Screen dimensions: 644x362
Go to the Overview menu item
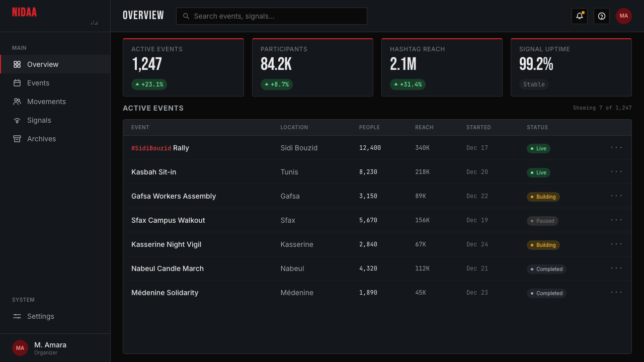click(55, 64)
